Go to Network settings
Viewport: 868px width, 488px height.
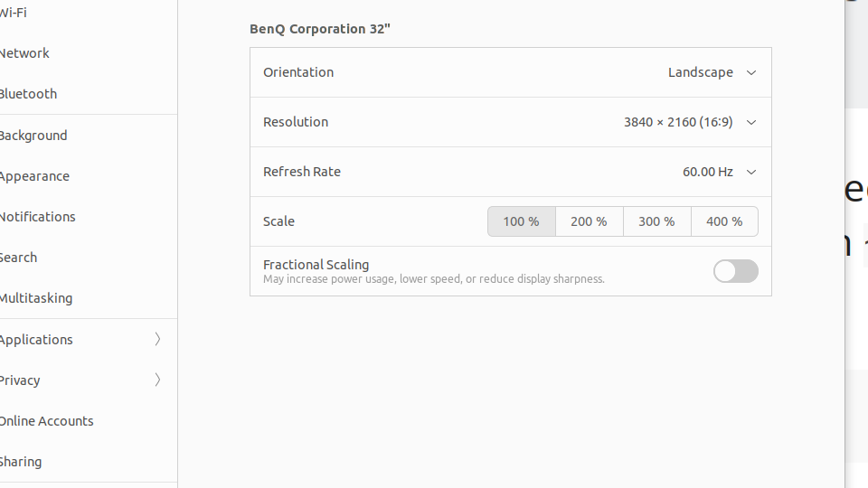pos(24,53)
